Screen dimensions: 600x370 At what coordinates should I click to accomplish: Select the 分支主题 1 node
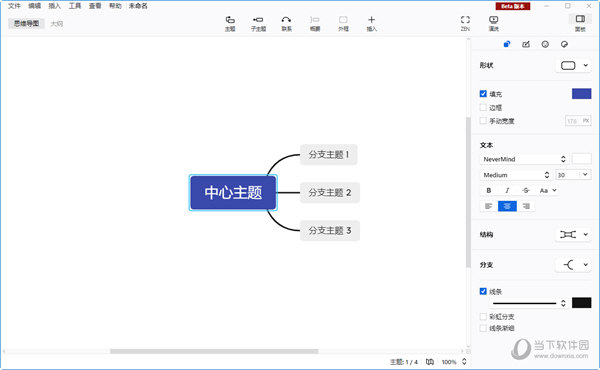click(x=329, y=155)
